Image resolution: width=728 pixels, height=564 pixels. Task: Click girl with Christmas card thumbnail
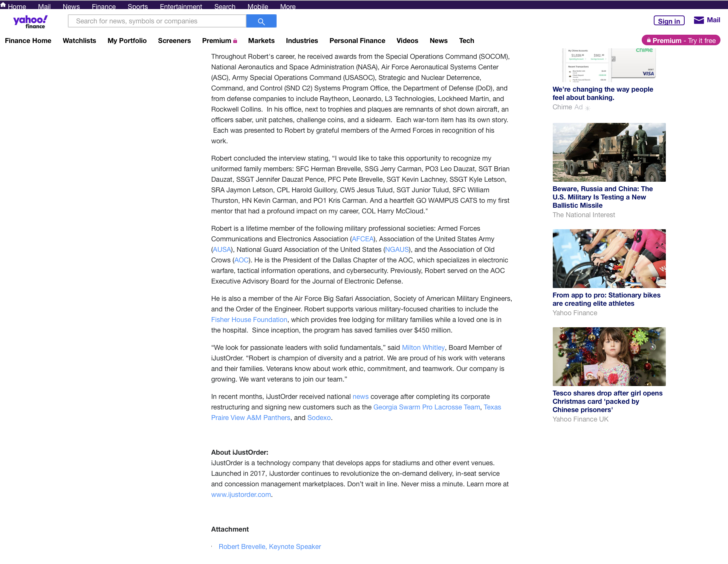tap(609, 357)
